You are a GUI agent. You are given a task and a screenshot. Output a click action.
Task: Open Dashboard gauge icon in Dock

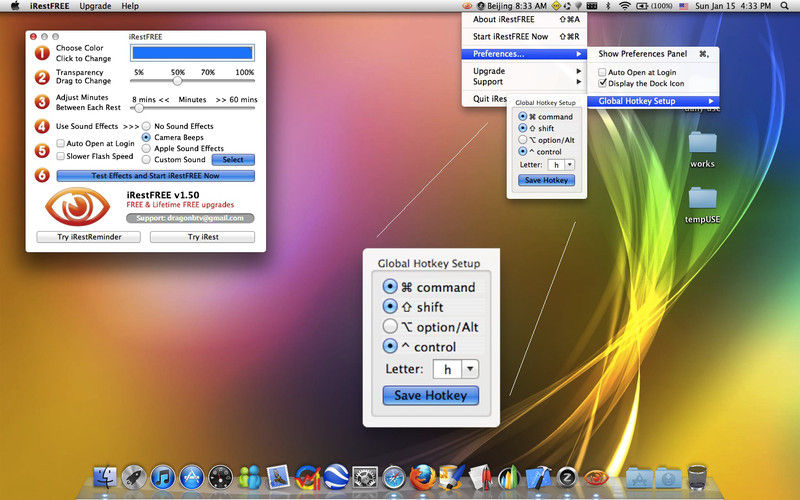click(220, 478)
